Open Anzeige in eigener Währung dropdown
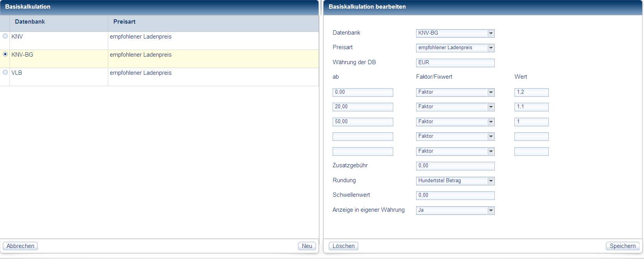This screenshot has height=259, width=644. (490, 211)
